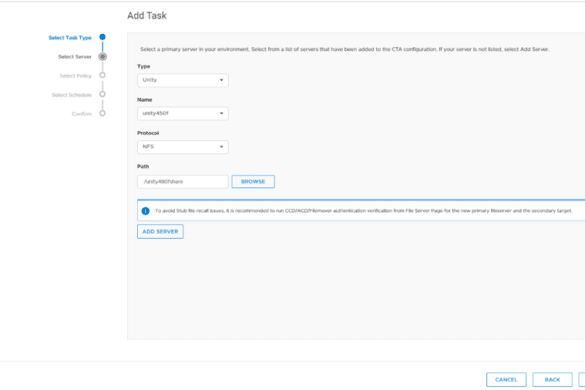Image resolution: width=585 pixels, height=390 pixels.
Task: Click the arrow on the Protocol dropdown
Action: [x=221, y=147]
